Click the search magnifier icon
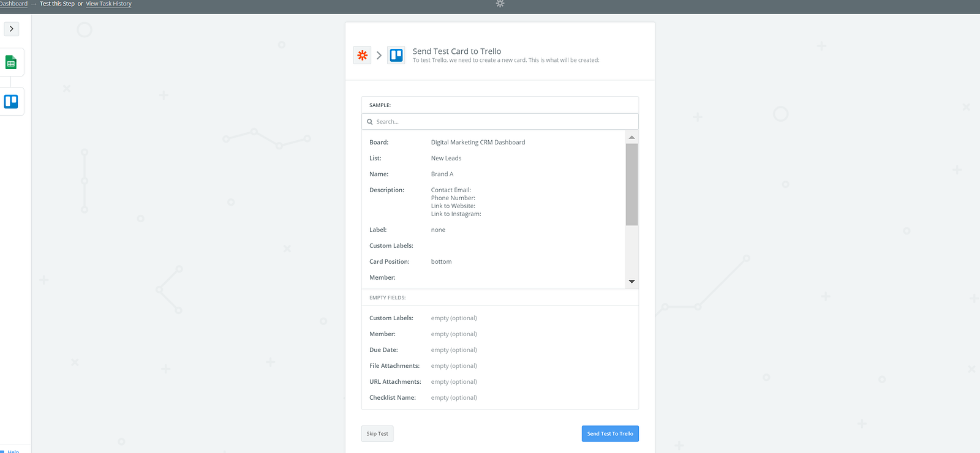The height and width of the screenshot is (453, 980). 370,122
